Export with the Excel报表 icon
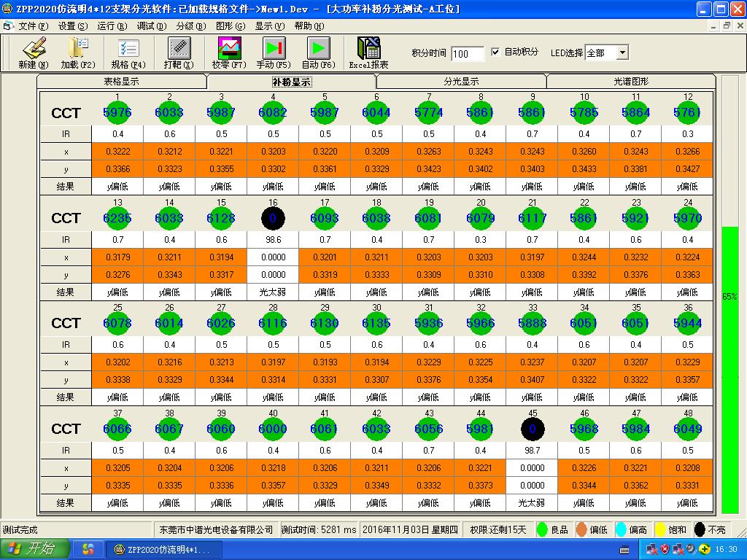The height and width of the screenshot is (560, 747). [368, 48]
